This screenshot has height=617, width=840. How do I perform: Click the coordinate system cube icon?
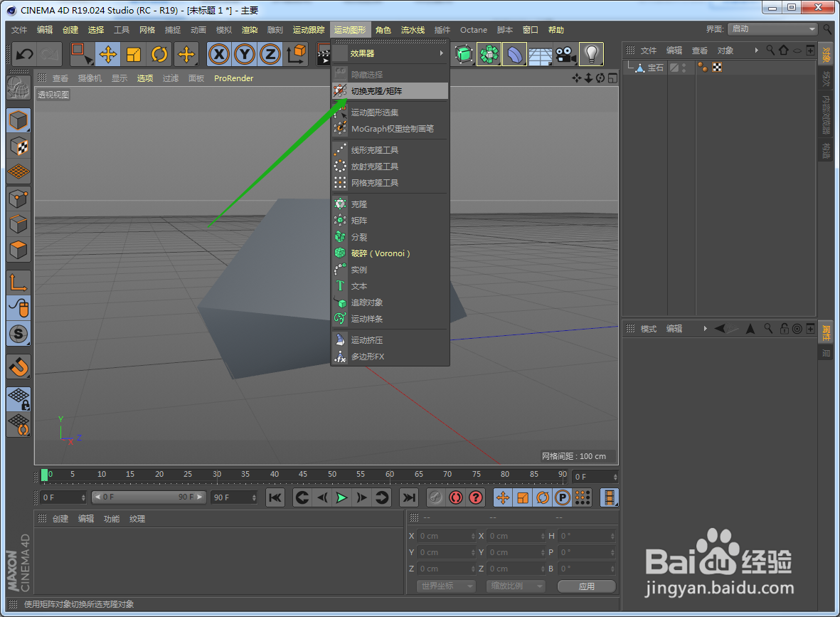[297, 54]
